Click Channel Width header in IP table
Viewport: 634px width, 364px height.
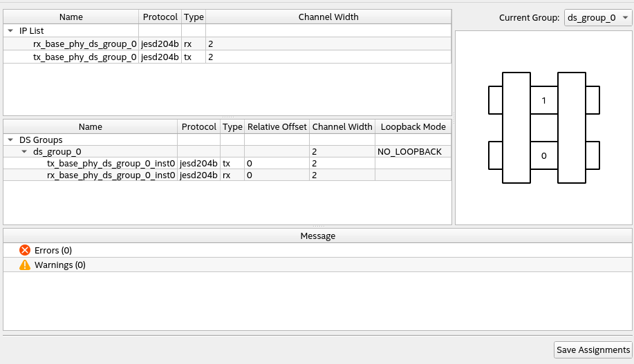328,17
